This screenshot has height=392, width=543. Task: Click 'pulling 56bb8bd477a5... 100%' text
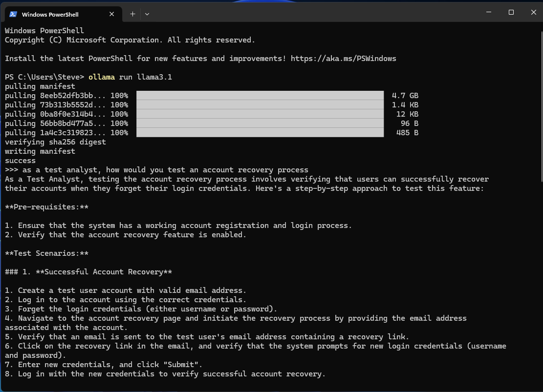(66, 124)
